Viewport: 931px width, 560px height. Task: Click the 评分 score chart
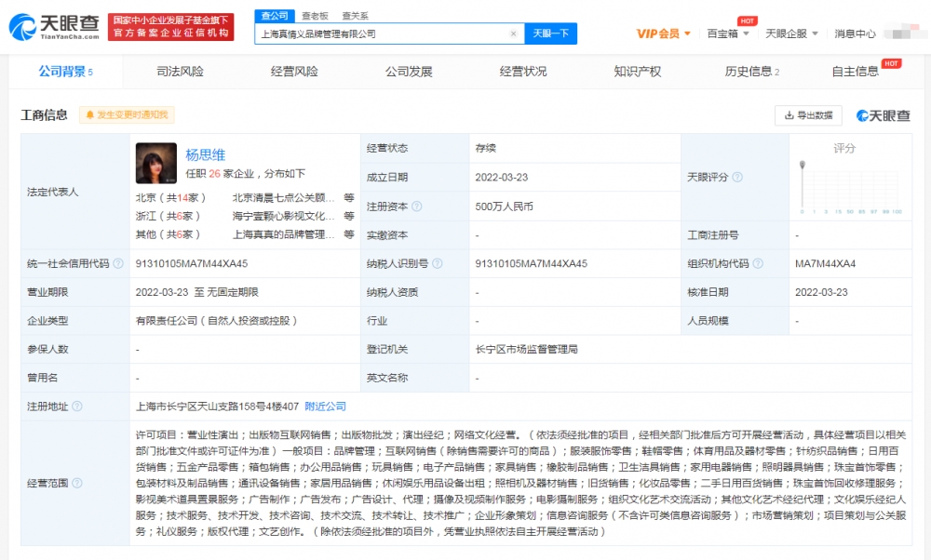click(851, 186)
